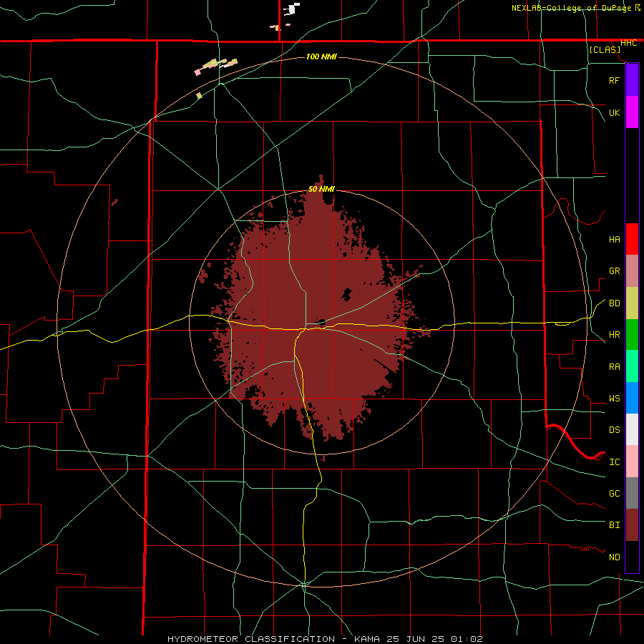Click the [CLAS] legend heading
The height and width of the screenshot is (644, 644).
(605, 49)
